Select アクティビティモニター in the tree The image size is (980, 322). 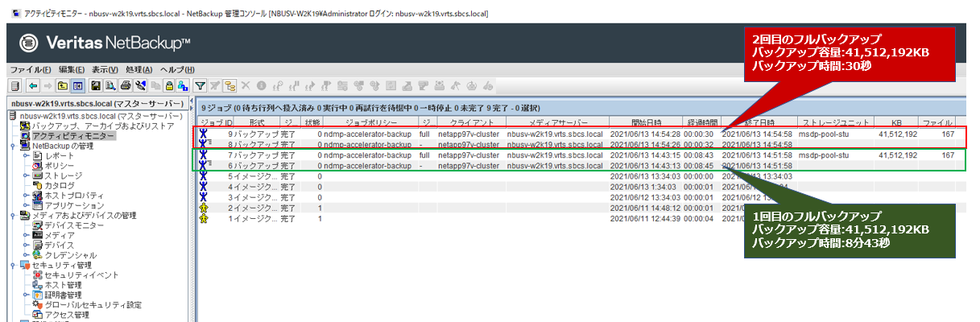pos(73,136)
